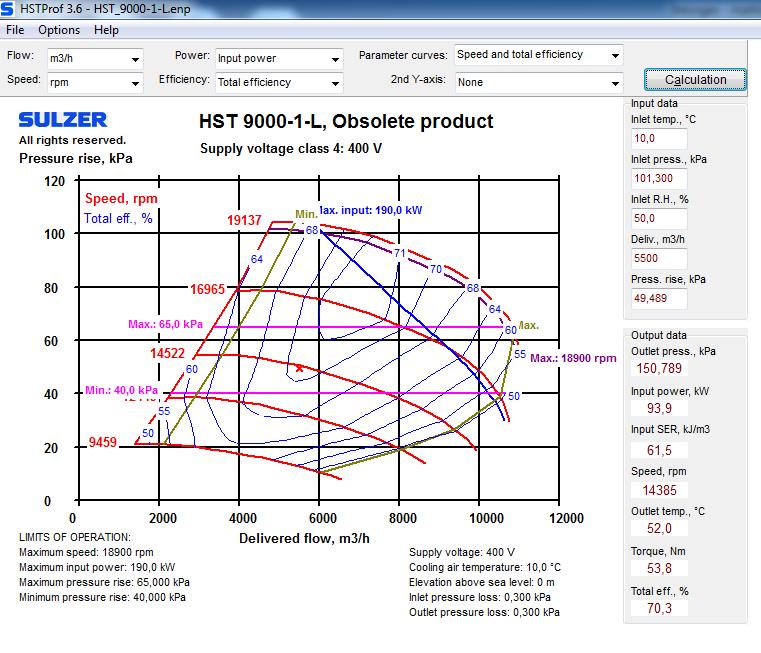
Task: Open the File menu
Action: [x=15, y=30]
